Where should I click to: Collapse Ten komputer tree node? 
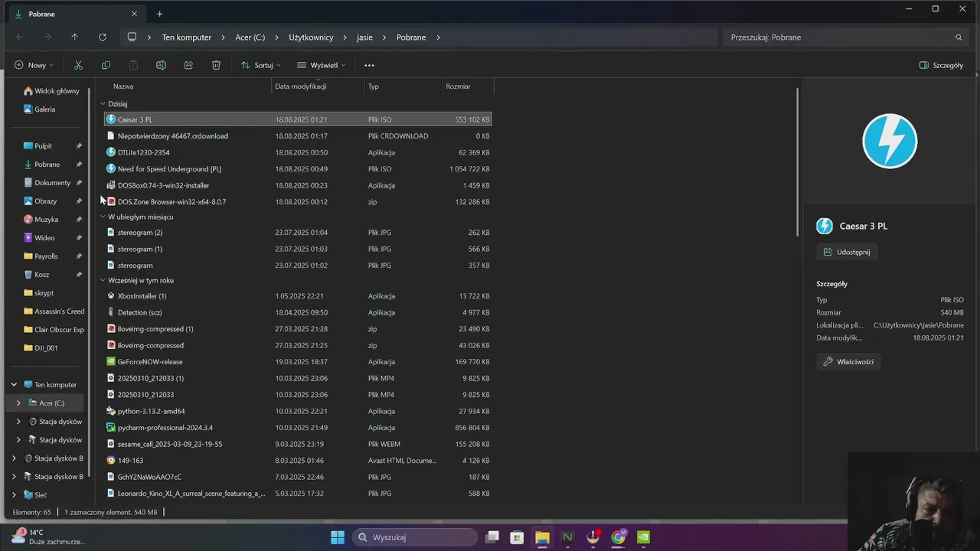(14, 384)
